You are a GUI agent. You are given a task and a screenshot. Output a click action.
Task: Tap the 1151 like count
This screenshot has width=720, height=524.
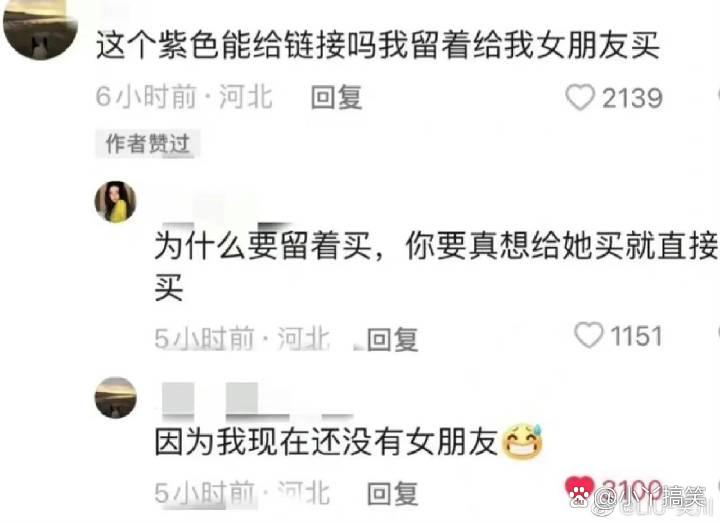tap(636, 336)
